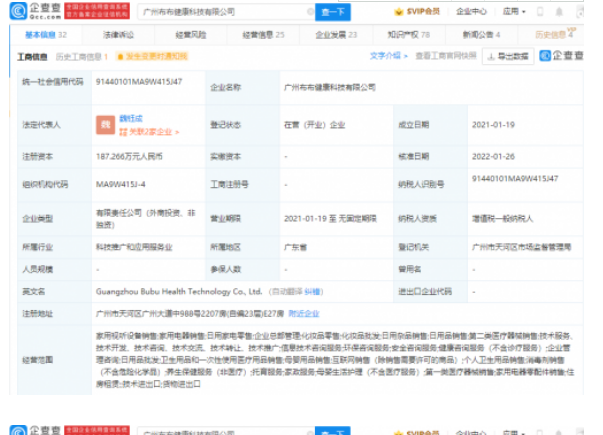Click the 经营范围 row label
Viewport: 603px width, 435px height.
coord(37,360)
